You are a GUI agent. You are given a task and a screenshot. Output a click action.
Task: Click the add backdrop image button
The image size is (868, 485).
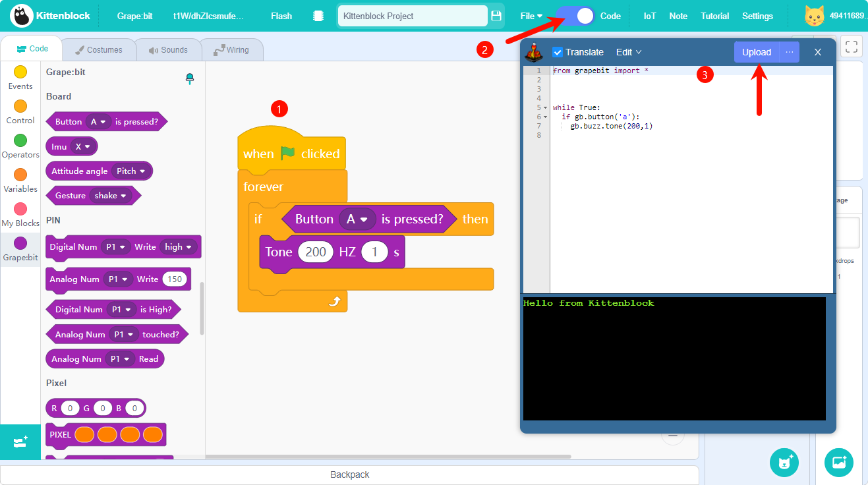[839, 462]
